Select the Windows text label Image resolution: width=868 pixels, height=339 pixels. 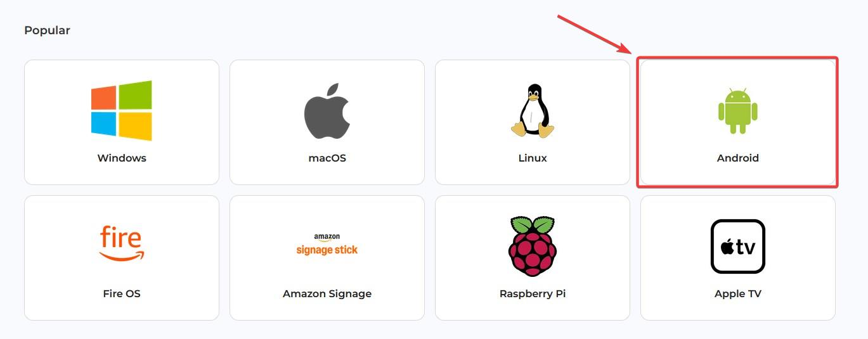tap(122, 158)
